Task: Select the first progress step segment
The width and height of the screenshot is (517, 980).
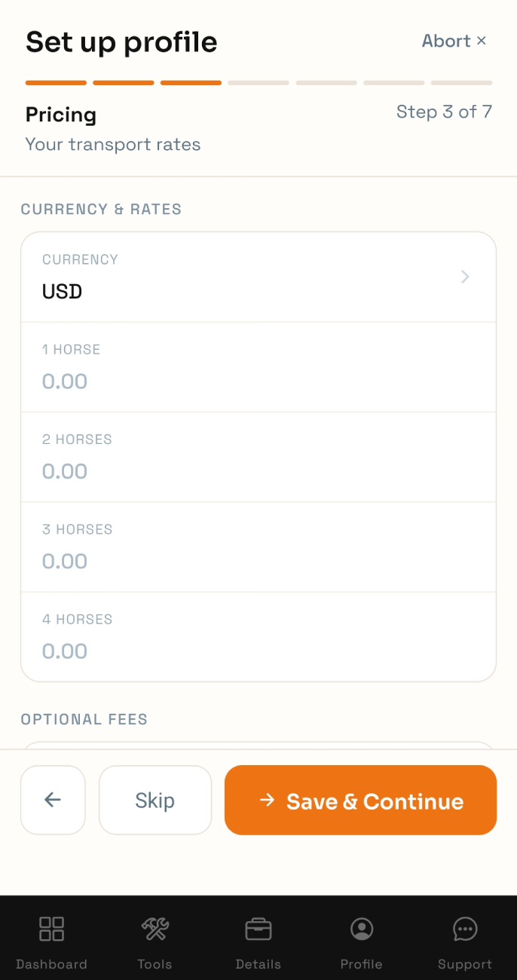Action: click(x=56, y=83)
